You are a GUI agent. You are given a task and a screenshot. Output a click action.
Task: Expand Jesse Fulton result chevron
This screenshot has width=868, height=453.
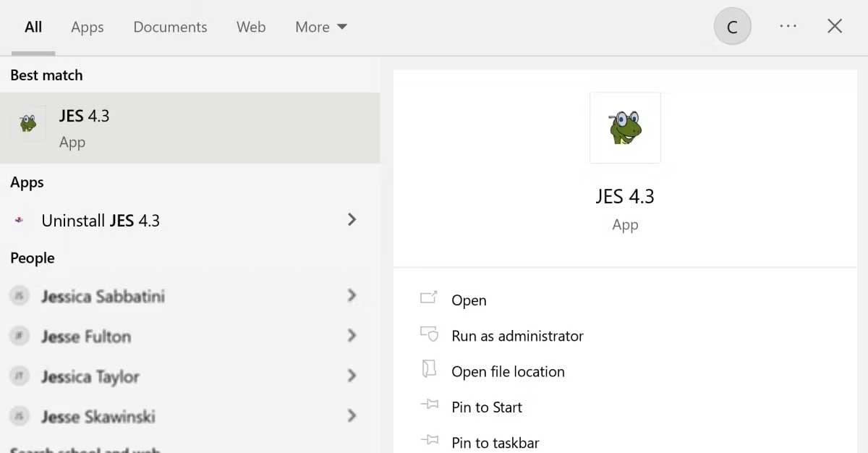point(352,336)
